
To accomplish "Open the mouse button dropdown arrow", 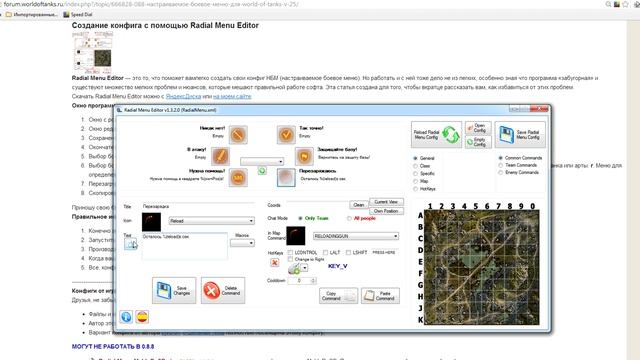I will pyautogui.click(x=304, y=268).
